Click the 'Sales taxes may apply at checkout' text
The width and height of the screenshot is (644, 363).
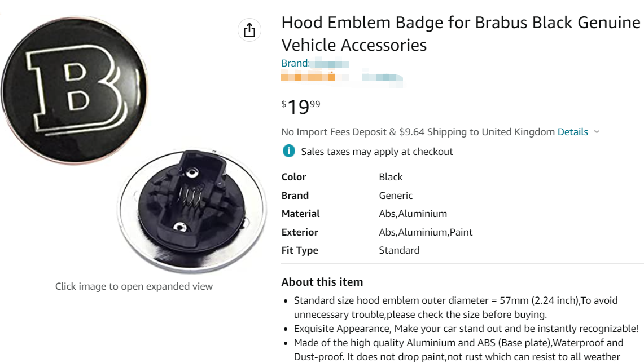[x=377, y=152]
